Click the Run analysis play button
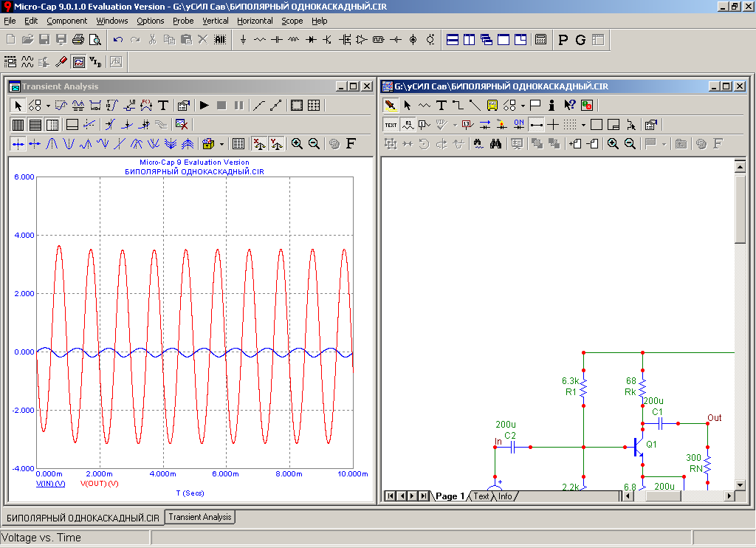 pyautogui.click(x=205, y=106)
